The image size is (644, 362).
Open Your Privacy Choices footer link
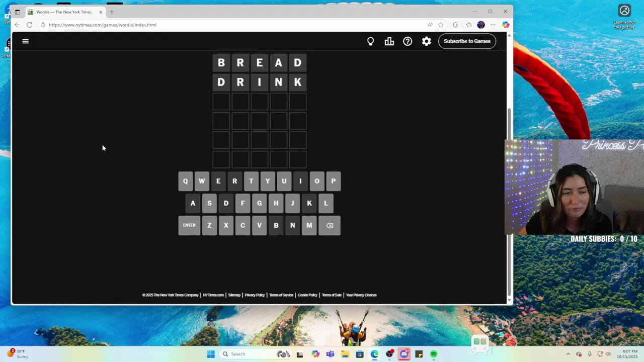click(x=361, y=295)
